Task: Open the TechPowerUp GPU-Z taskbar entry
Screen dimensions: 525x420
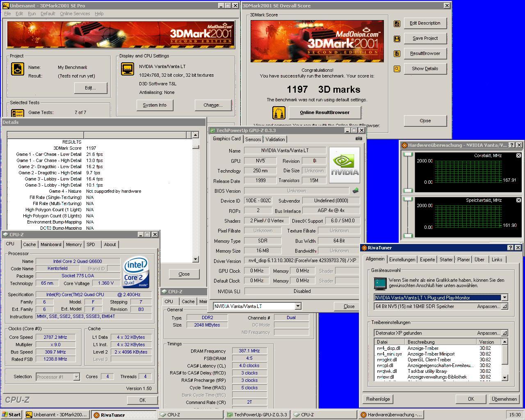Action: click(257, 415)
